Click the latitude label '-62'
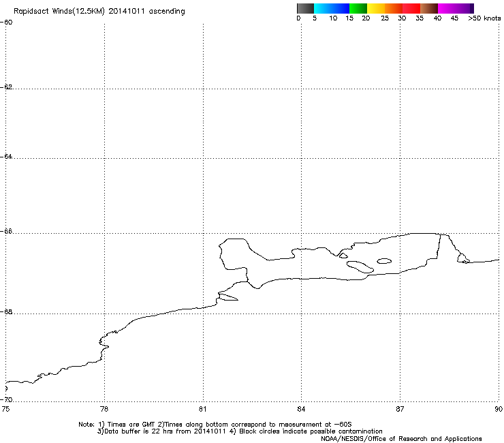 (x=6, y=87)
